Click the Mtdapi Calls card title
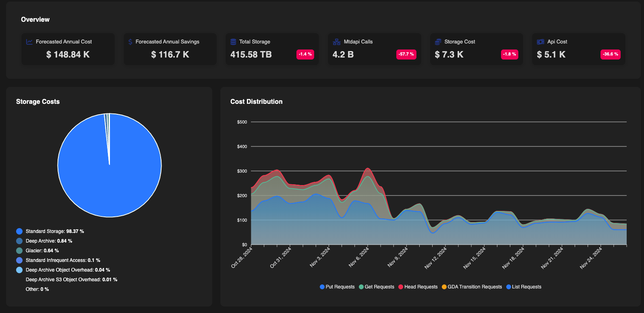644x313 pixels. click(358, 42)
